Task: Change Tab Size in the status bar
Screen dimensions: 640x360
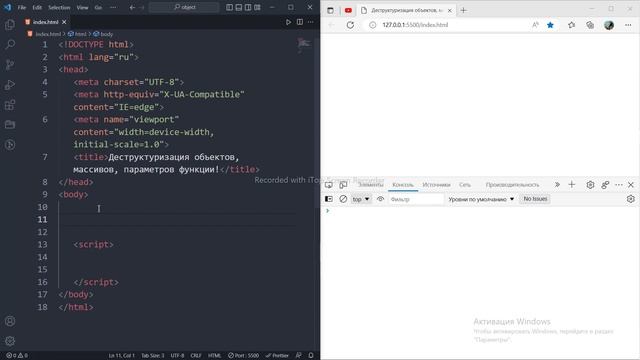Action: (153, 356)
